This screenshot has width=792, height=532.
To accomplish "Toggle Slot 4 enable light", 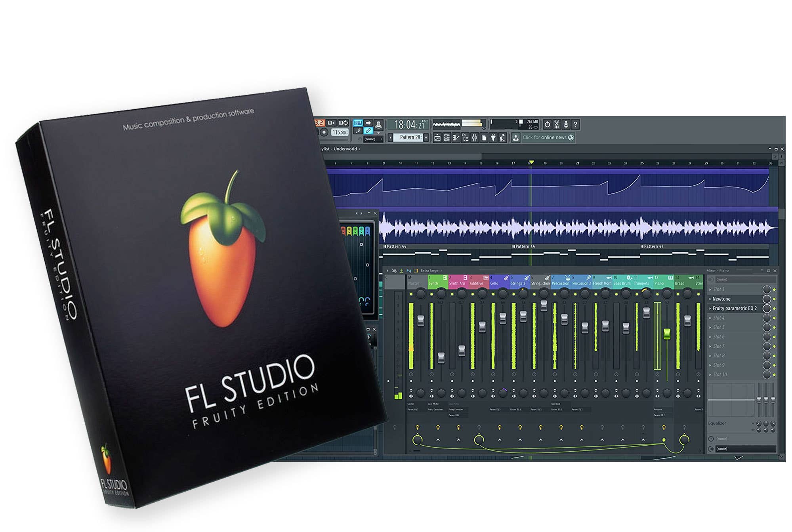I will pos(774,318).
